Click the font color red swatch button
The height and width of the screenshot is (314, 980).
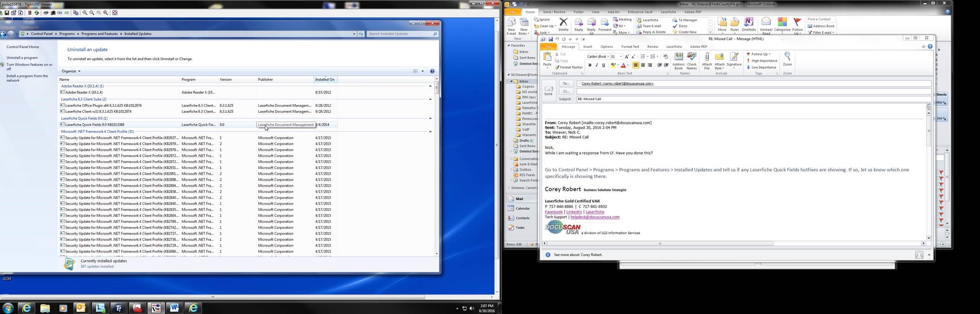click(623, 65)
